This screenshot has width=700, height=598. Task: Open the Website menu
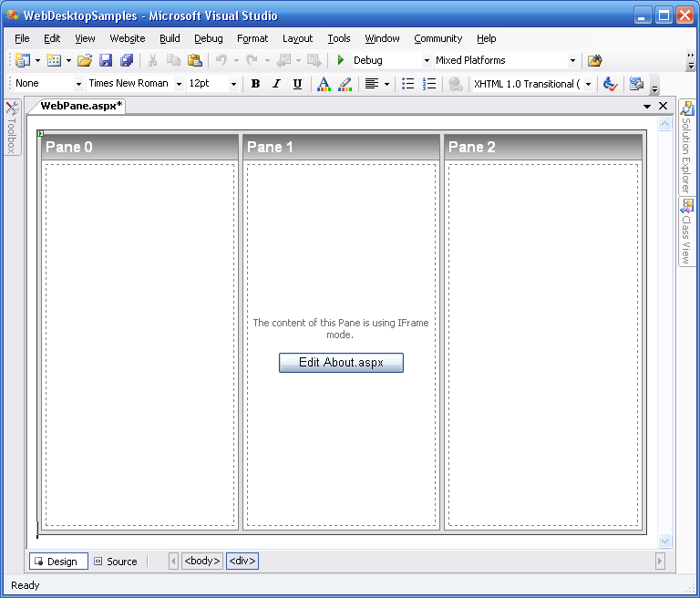(x=127, y=38)
